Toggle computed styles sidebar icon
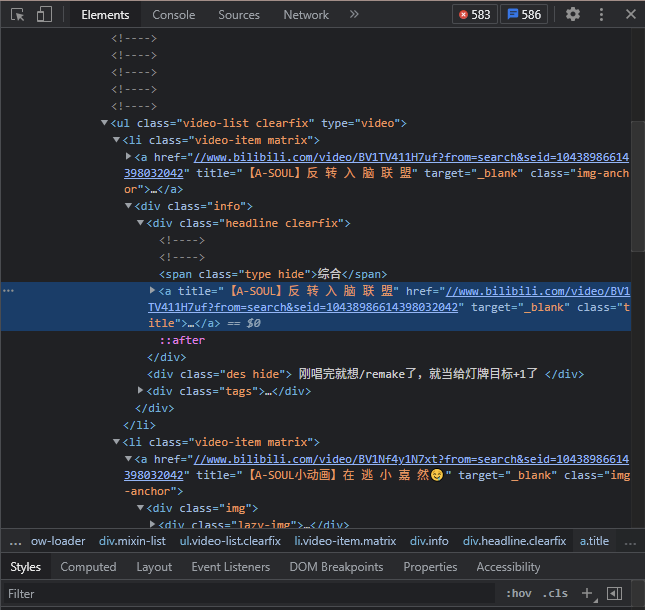The image size is (645, 610). pyautogui.click(x=614, y=593)
